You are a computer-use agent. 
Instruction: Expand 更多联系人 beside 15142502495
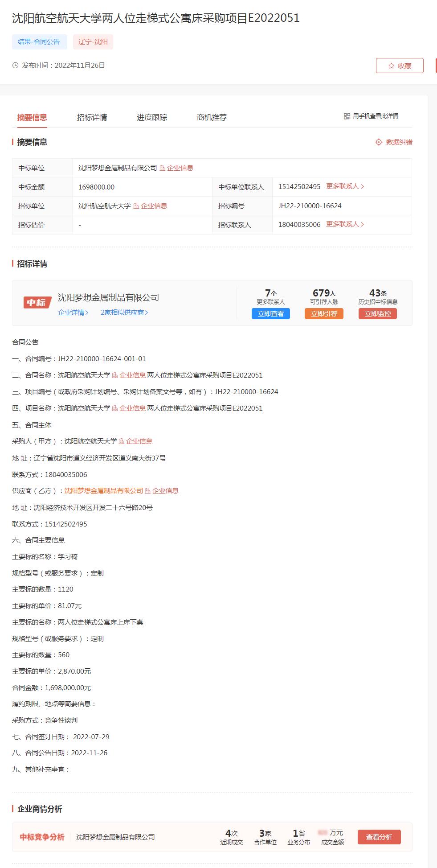coord(345,186)
